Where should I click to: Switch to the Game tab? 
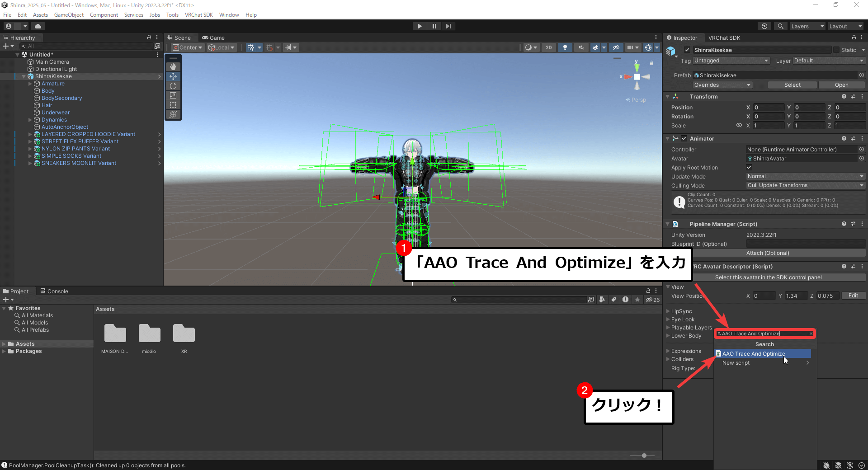point(213,38)
